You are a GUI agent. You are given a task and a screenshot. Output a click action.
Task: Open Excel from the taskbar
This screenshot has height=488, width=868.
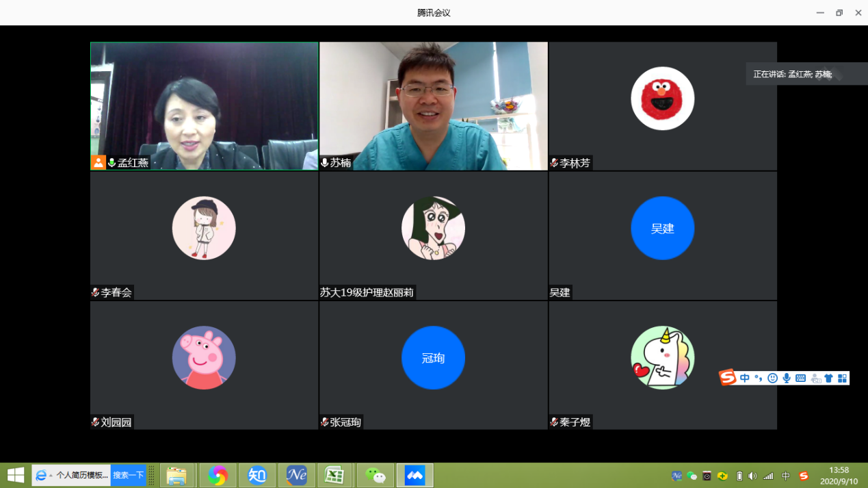point(334,475)
